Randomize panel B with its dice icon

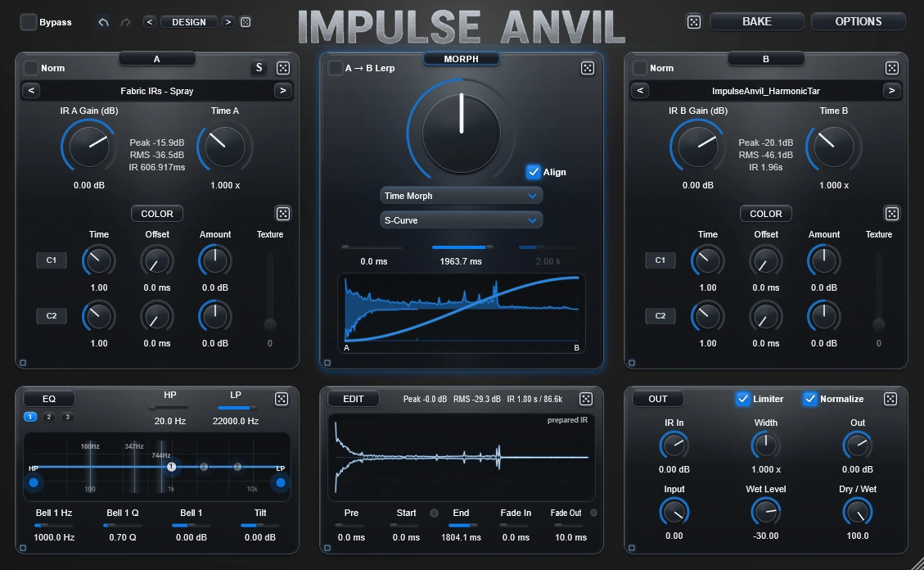pos(891,68)
